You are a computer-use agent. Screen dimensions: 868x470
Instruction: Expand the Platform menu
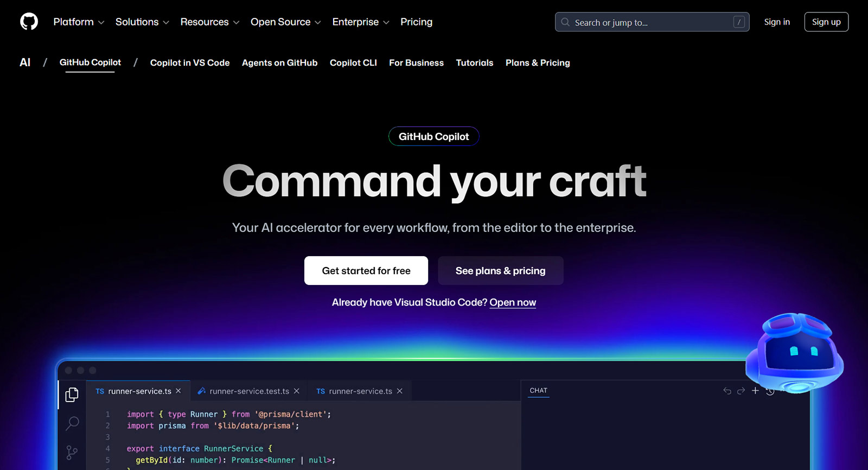pyautogui.click(x=79, y=22)
